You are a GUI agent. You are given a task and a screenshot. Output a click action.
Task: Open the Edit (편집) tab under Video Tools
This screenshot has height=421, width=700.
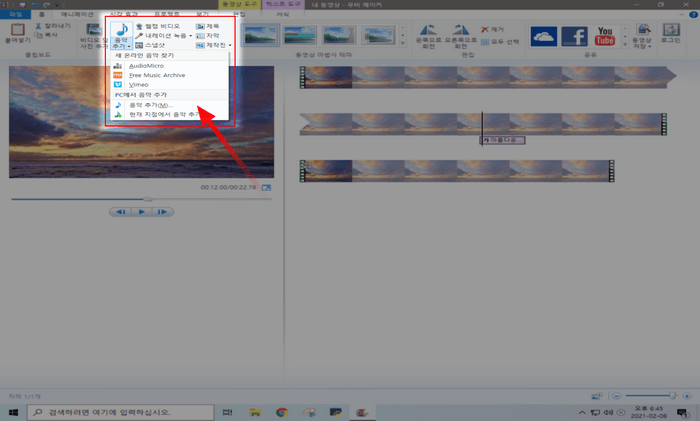pyautogui.click(x=239, y=15)
